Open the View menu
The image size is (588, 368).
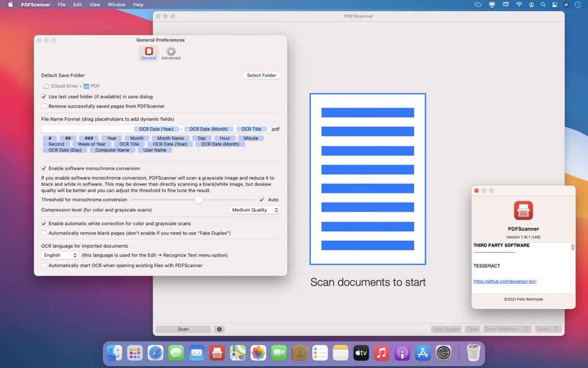(95, 4)
